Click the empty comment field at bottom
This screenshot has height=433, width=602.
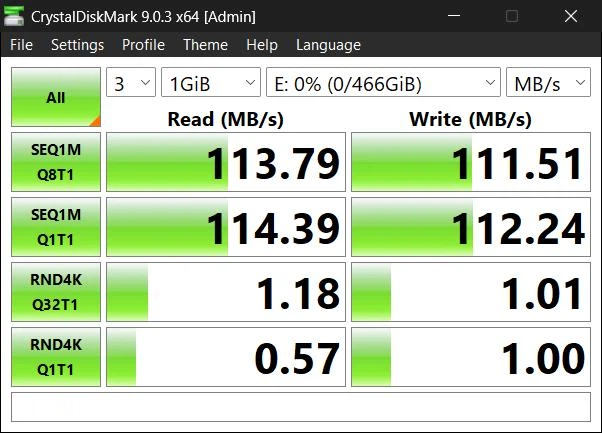coord(301,407)
